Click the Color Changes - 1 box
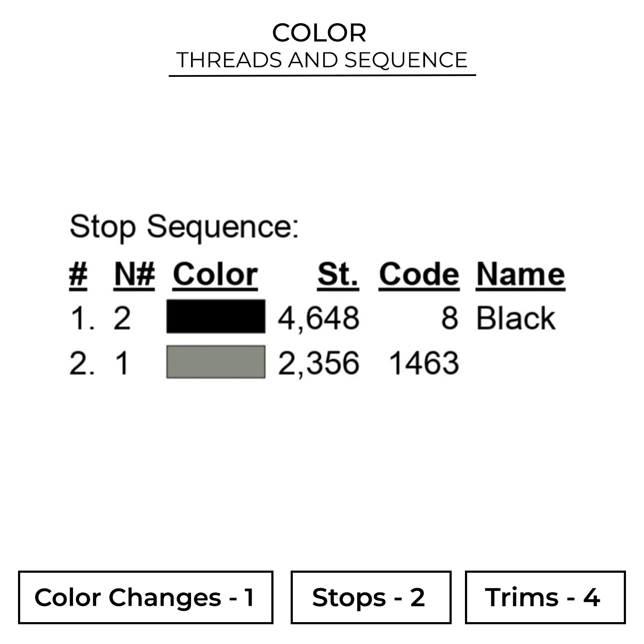644x644 pixels. point(146,597)
